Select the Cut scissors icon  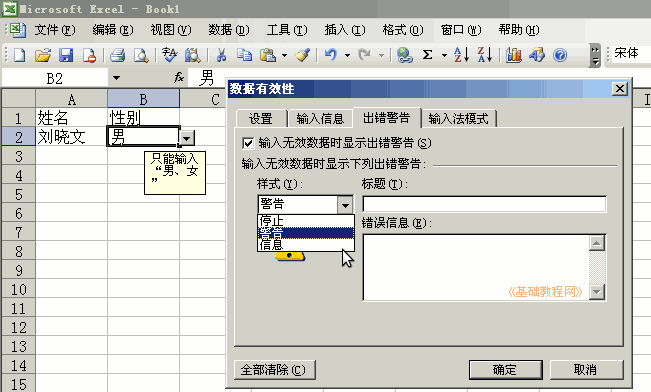tap(221, 55)
